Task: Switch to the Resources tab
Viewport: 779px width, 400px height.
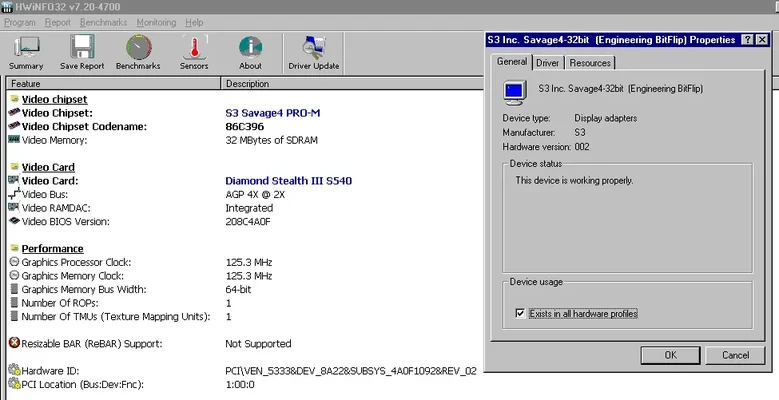Action: pyautogui.click(x=590, y=63)
